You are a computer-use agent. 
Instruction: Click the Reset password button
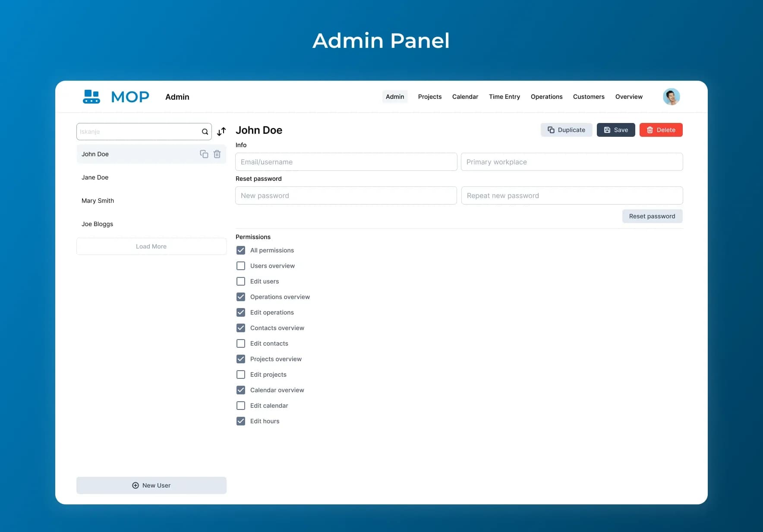[652, 216]
